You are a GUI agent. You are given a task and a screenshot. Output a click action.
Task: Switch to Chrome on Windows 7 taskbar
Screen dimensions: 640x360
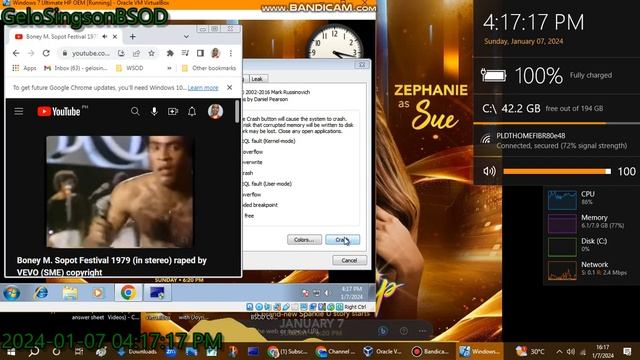click(x=128, y=293)
